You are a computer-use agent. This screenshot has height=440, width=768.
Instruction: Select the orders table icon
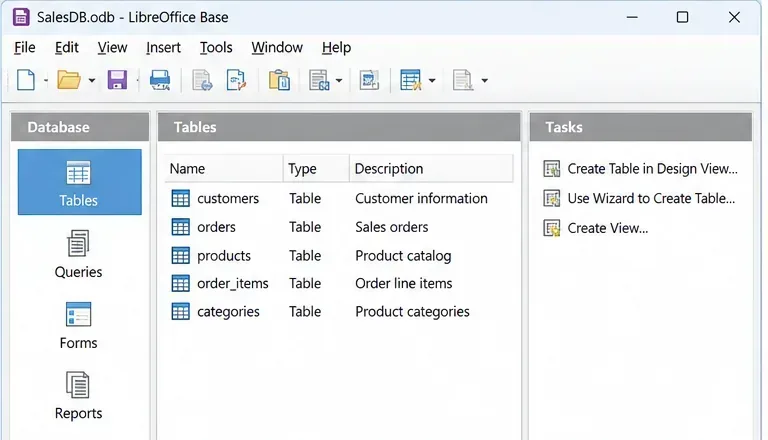(180, 227)
